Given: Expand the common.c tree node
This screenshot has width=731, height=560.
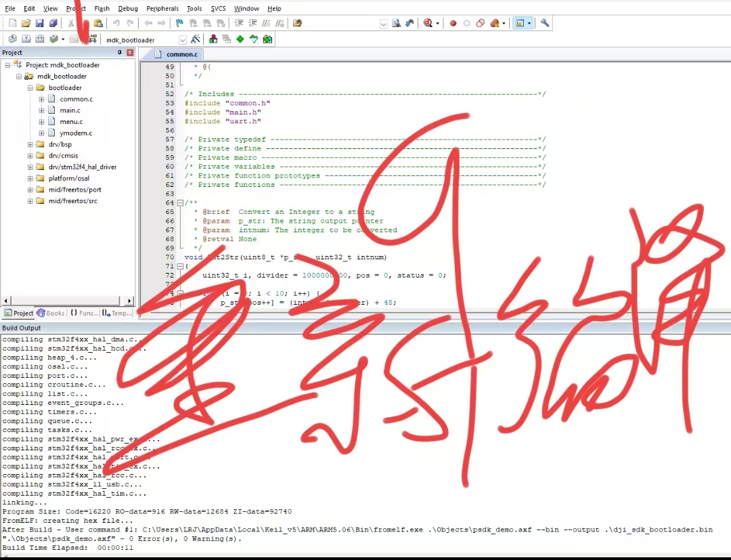Looking at the screenshot, I should (42, 100).
